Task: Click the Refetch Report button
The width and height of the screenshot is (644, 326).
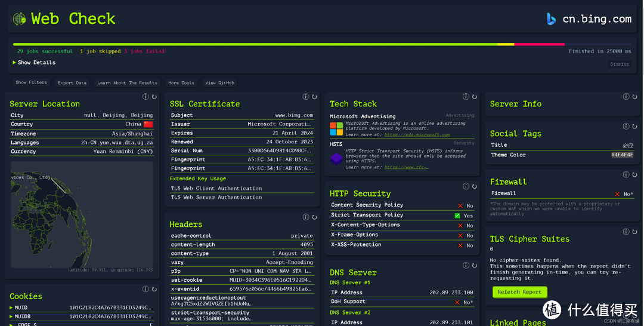Action: click(x=519, y=292)
